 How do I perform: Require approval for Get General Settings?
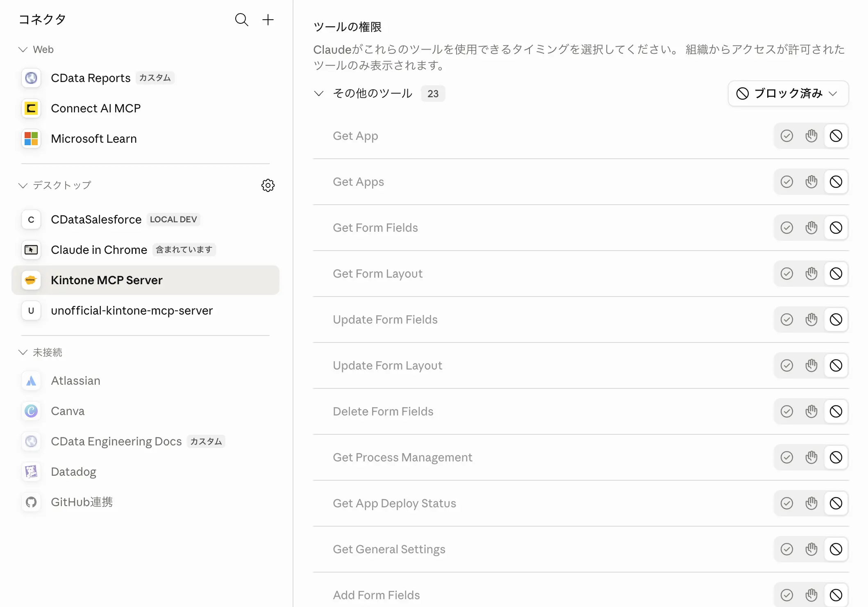(x=811, y=549)
